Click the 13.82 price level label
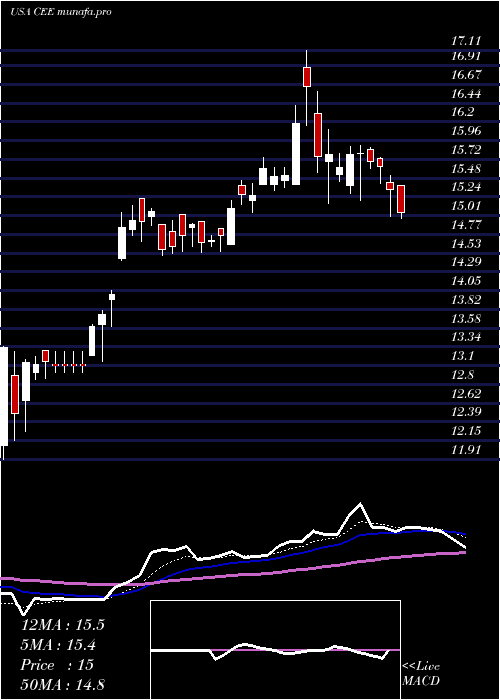This screenshot has width=500, height=700. coord(466,300)
